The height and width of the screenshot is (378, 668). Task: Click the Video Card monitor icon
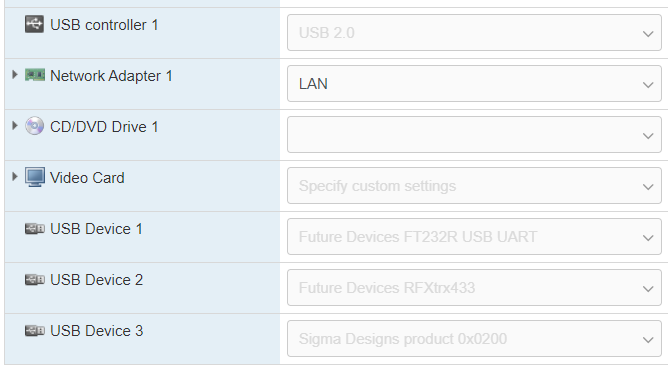(35, 177)
